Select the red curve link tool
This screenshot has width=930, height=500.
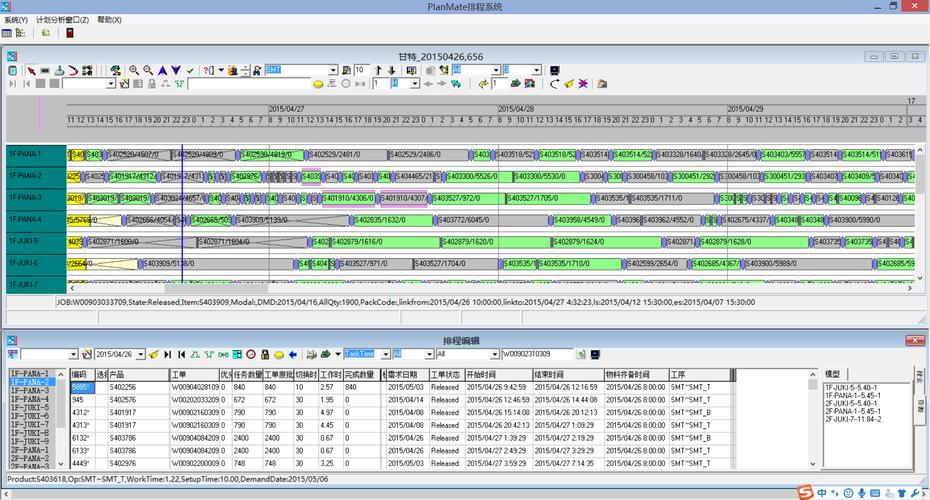click(x=73, y=71)
